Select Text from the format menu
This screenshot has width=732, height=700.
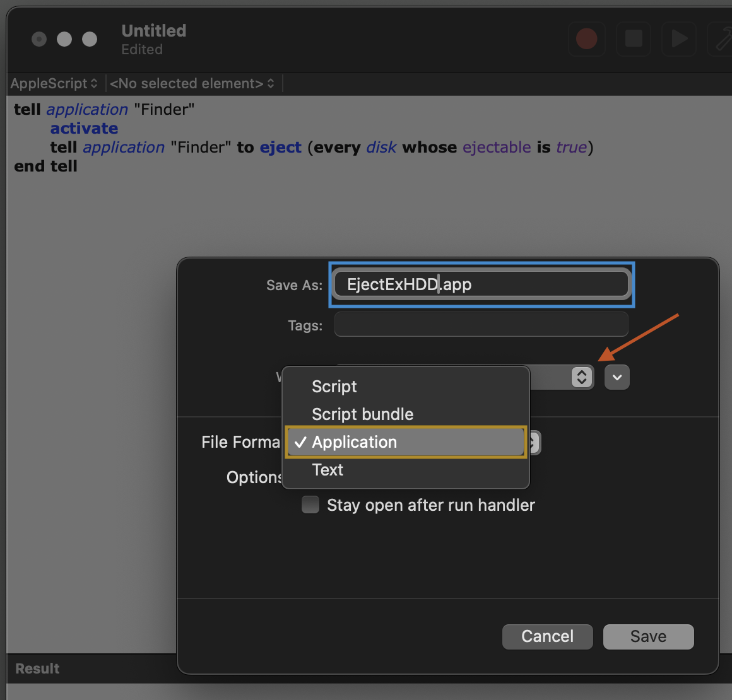(x=327, y=469)
